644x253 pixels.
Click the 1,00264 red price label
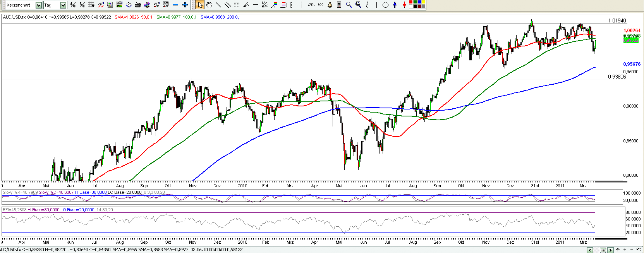[632, 31]
